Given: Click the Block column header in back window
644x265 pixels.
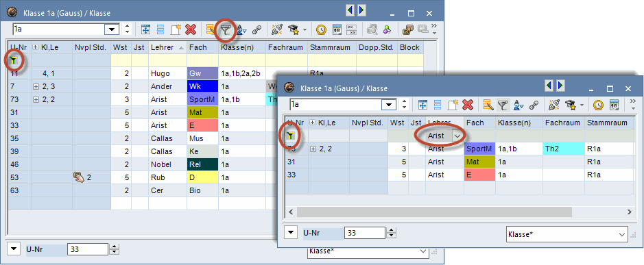Looking at the screenshot, I should [x=410, y=47].
